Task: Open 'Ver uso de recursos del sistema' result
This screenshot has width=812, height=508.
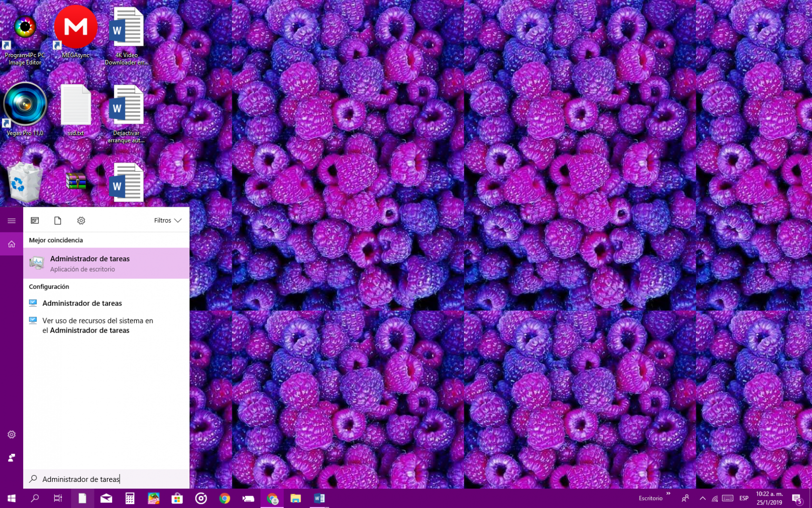Action: [106, 325]
